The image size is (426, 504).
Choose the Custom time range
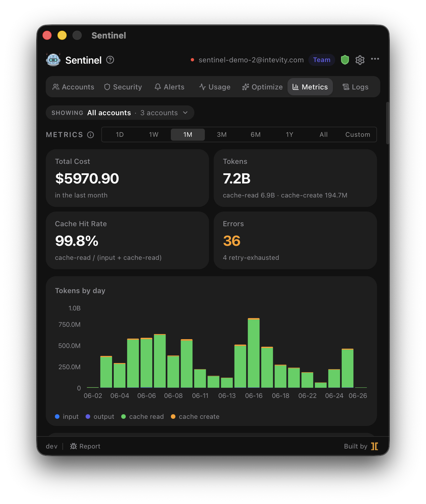click(358, 134)
